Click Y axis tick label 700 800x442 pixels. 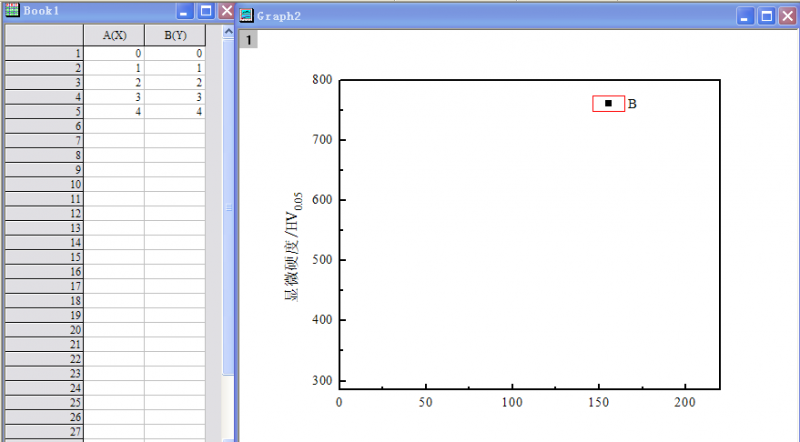(322, 139)
